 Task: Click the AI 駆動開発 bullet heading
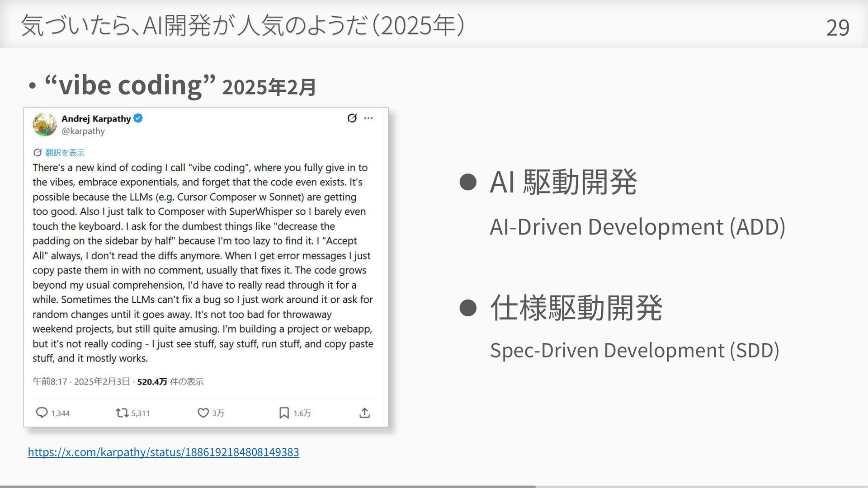(x=563, y=183)
